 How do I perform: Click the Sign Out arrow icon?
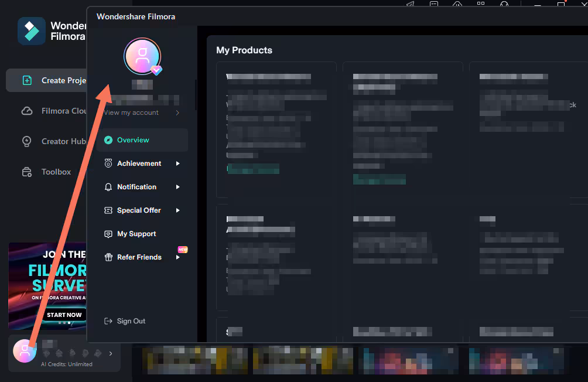tap(108, 321)
